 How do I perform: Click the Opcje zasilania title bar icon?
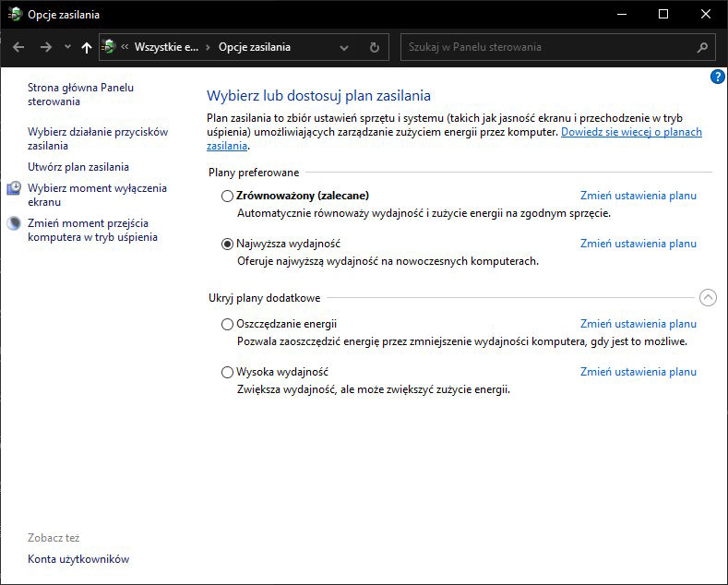[x=15, y=15]
